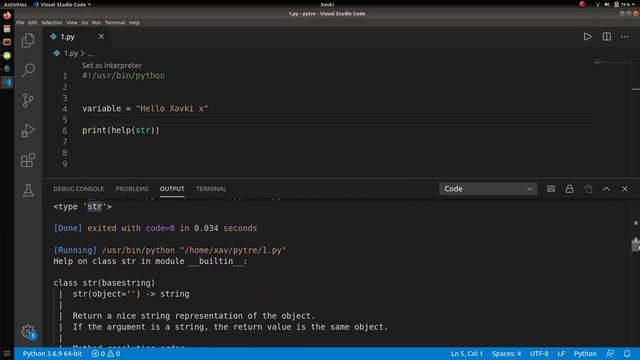Open the Go menu
The image size is (640, 360).
84,23
